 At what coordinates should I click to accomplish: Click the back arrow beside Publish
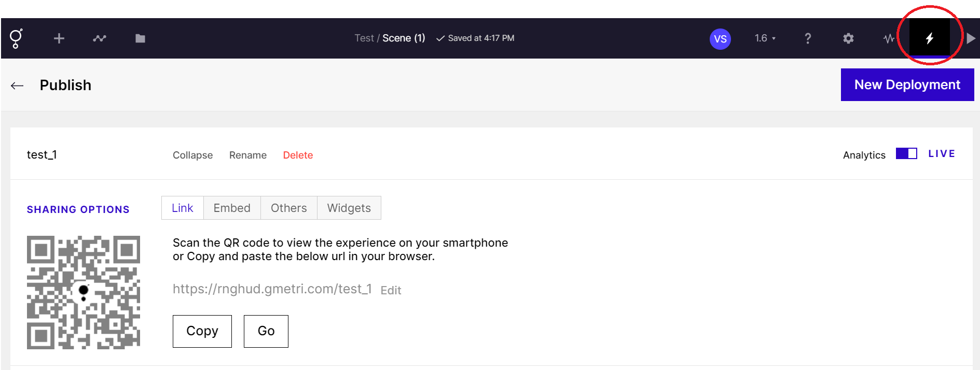point(17,86)
